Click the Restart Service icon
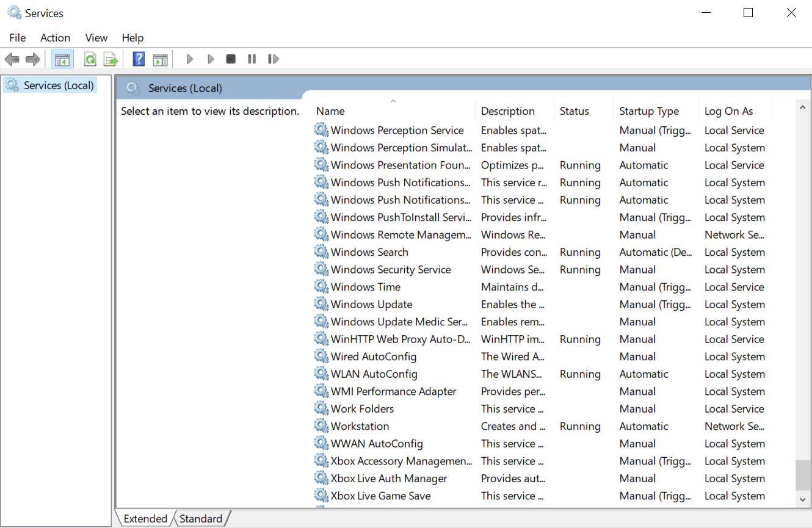 click(273, 59)
